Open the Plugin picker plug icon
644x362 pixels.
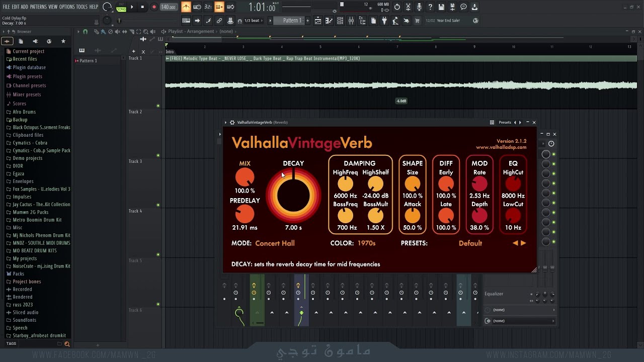click(384, 21)
